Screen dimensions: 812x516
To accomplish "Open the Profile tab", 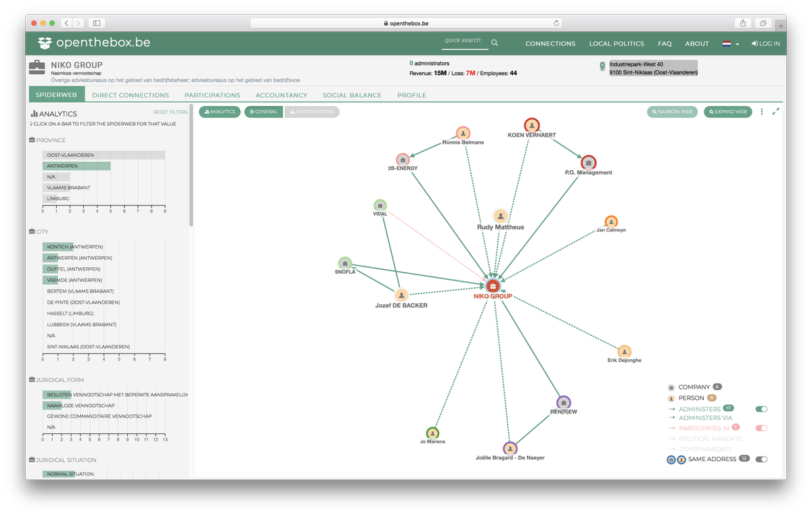I will click(411, 95).
